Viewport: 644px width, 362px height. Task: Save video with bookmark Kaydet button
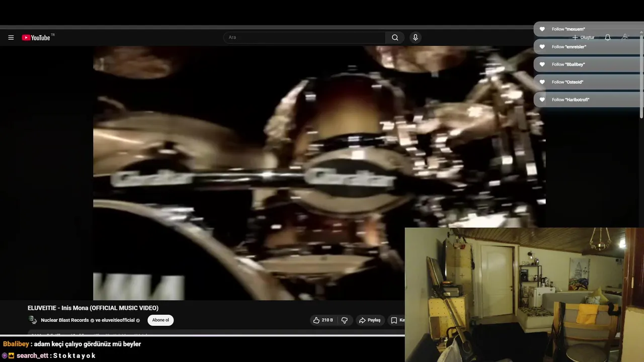click(397, 320)
